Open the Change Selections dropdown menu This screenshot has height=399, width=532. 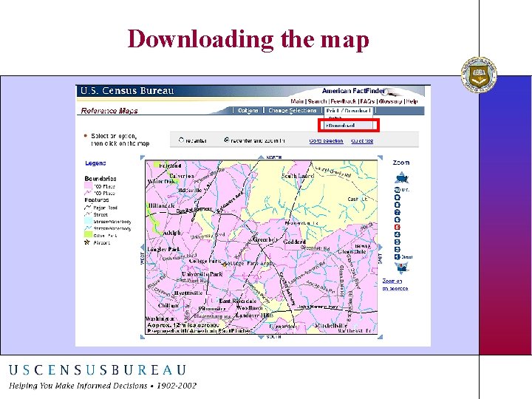(x=292, y=111)
